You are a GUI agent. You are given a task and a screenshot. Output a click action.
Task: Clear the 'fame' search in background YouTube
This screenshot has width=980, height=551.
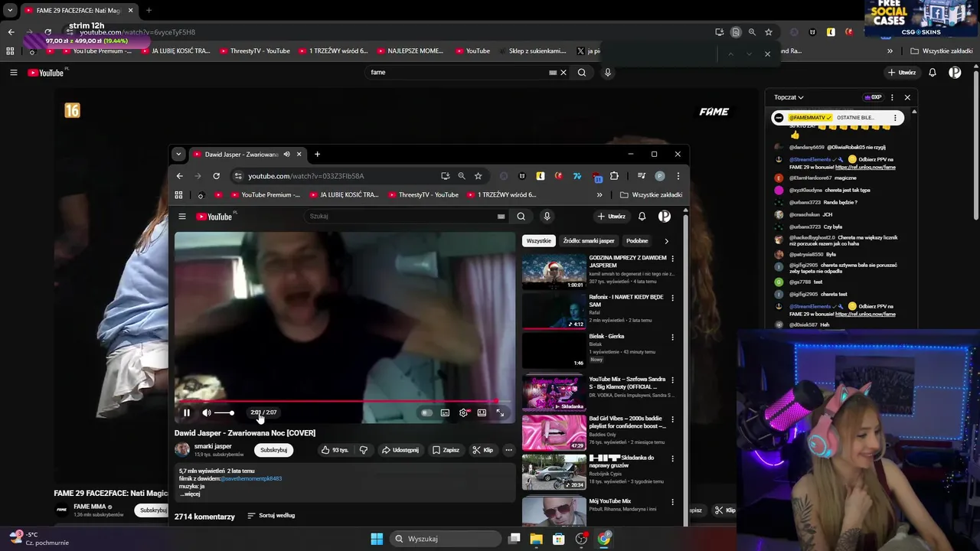tap(563, 73)
